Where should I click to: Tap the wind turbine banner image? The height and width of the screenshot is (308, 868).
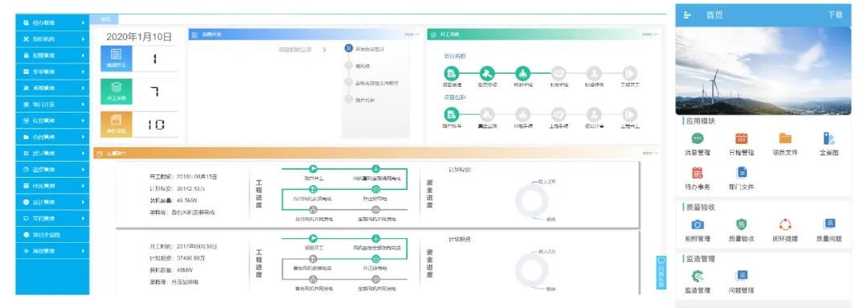[763, 71]
